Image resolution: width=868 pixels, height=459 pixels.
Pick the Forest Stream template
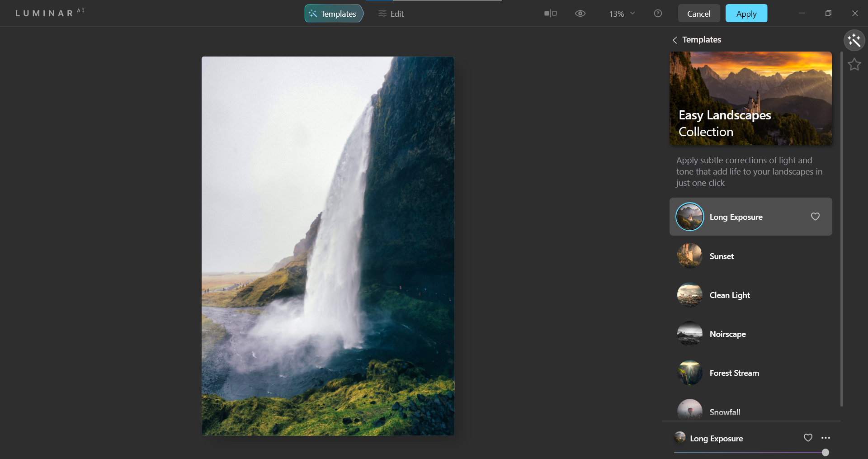750,373
